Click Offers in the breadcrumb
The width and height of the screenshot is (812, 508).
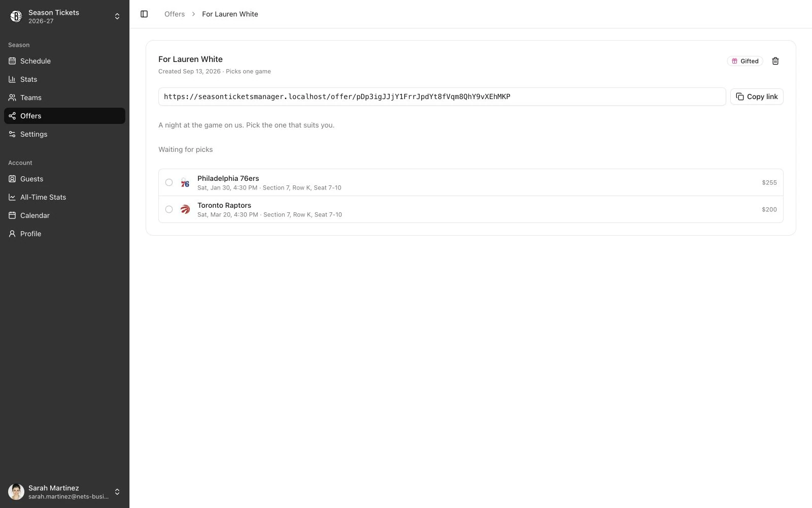(x=175, y=14)
